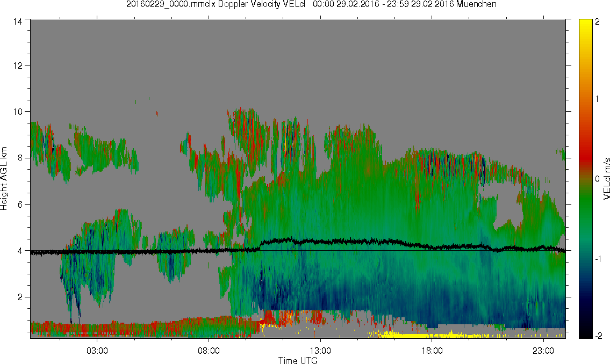Click the colorbar value 2 label

[598, 22]
